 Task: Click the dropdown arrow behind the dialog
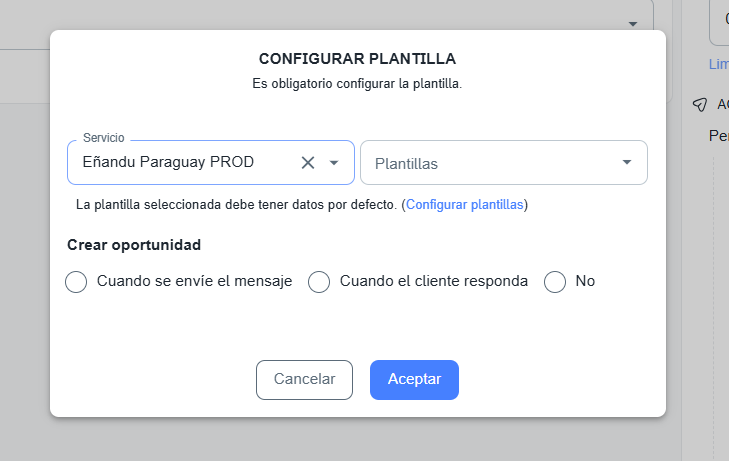pos(633,23)
